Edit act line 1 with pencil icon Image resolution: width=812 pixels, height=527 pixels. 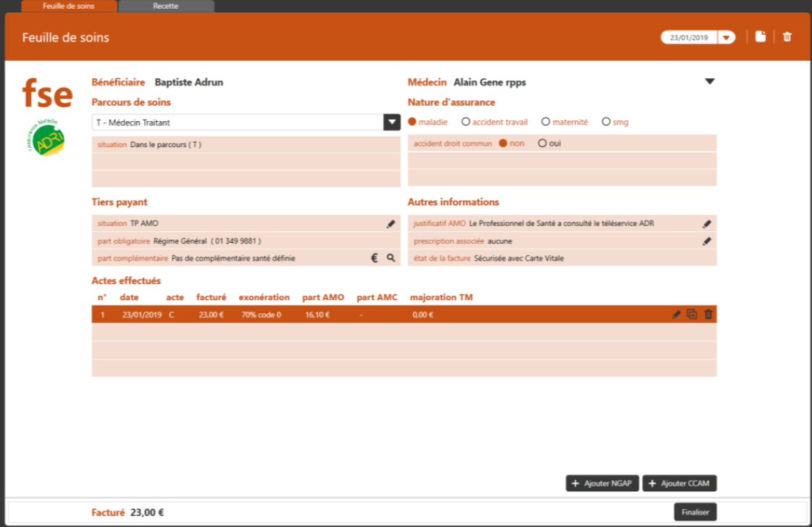pyautogui.click(x=677, y=315)
